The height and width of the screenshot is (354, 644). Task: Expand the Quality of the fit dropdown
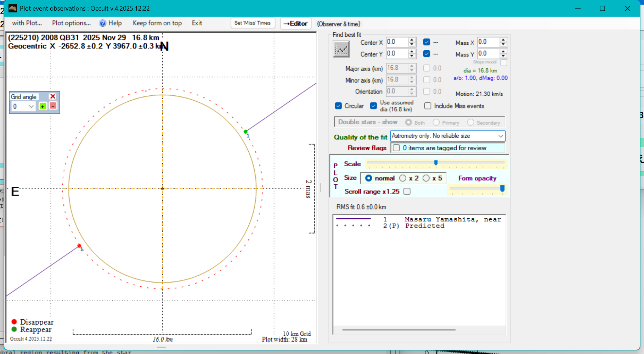pos(501,136)
